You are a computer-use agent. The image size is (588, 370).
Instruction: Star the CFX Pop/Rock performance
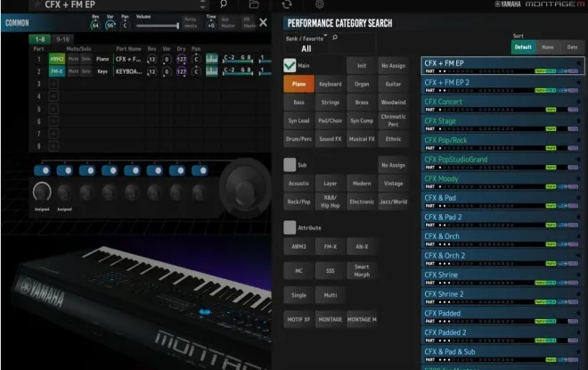(578, 140)
